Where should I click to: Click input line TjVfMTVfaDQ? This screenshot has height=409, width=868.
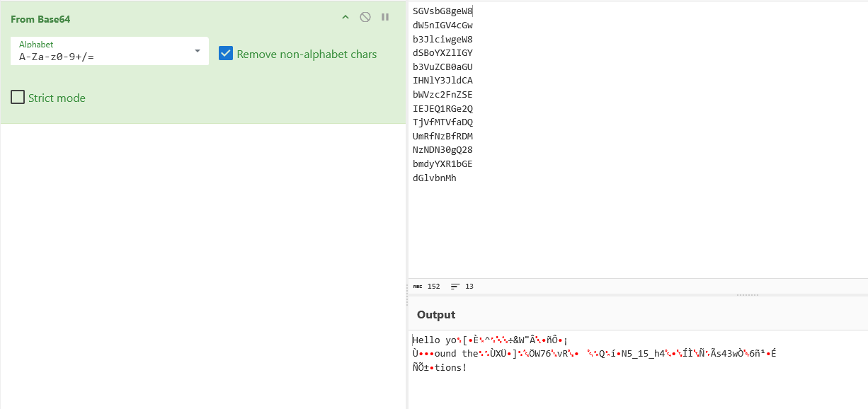tap(442, 122)
